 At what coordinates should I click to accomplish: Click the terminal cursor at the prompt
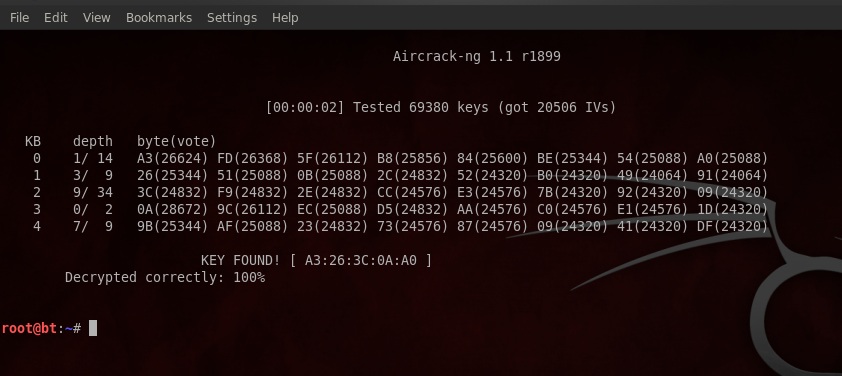click(x=93, y=328)
